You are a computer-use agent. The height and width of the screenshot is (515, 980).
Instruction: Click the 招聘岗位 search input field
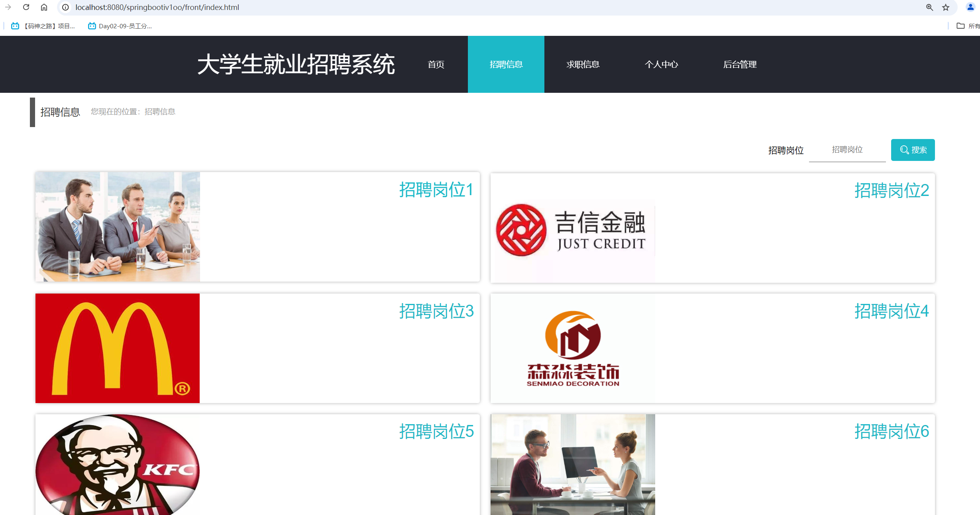tap(847, 150)
